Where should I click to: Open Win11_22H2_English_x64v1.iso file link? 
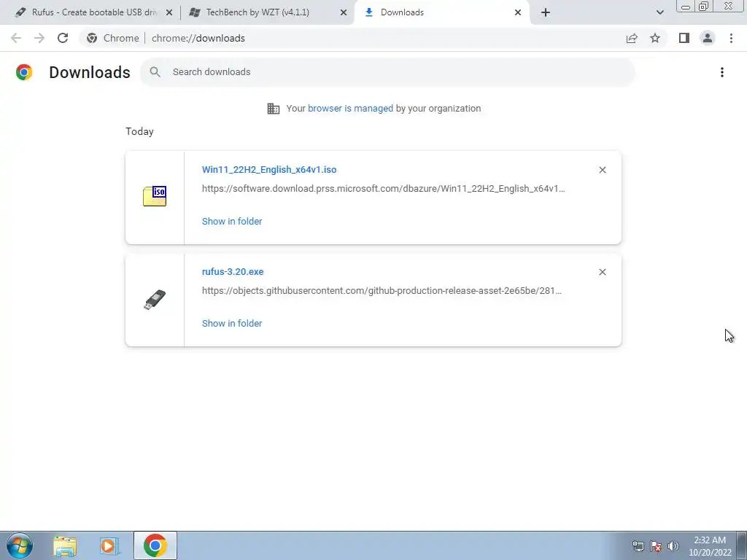(269, 169)
